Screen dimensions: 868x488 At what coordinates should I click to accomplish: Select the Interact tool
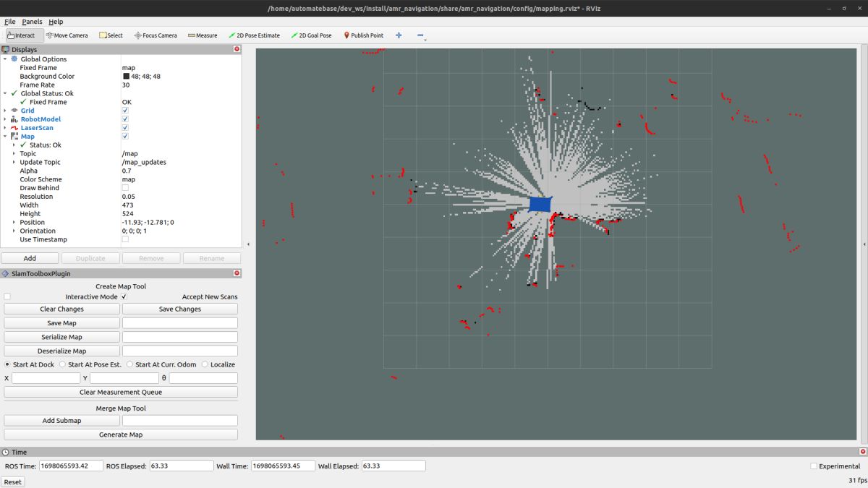pos(25,35)
